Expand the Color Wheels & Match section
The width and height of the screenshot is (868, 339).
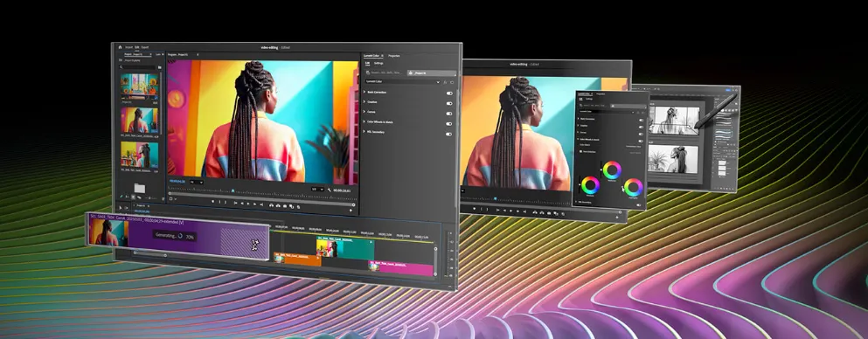click(365, 122)
